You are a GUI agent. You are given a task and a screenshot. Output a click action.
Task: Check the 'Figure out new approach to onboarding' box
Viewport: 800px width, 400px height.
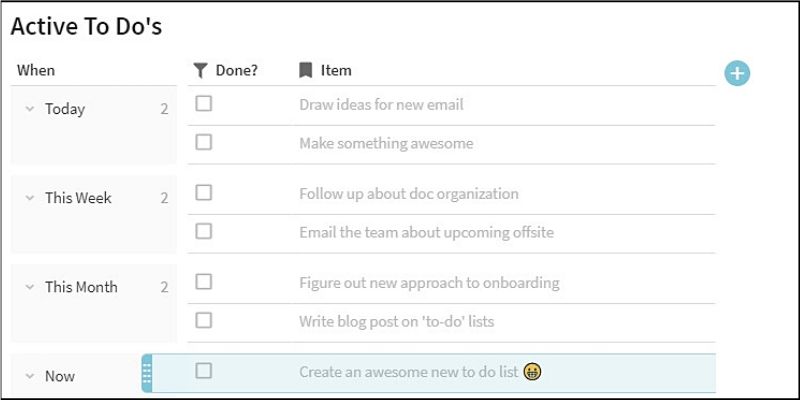(204, 281)
